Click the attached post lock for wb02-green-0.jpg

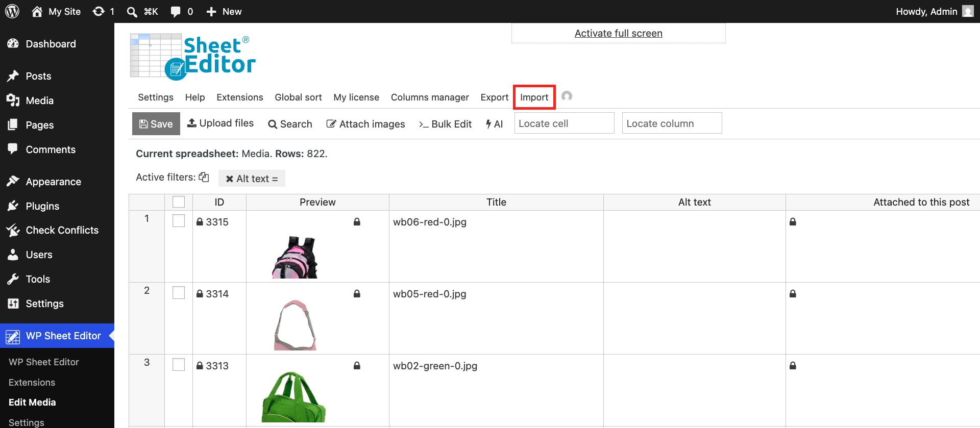[793, 366]
